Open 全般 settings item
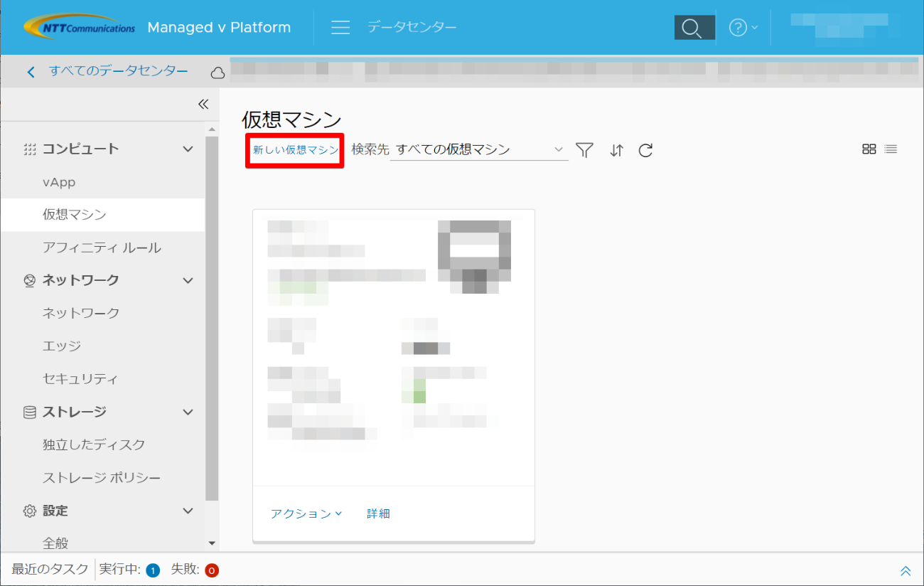The height and width of the screenshot is (586, 924). click(55, 543)
